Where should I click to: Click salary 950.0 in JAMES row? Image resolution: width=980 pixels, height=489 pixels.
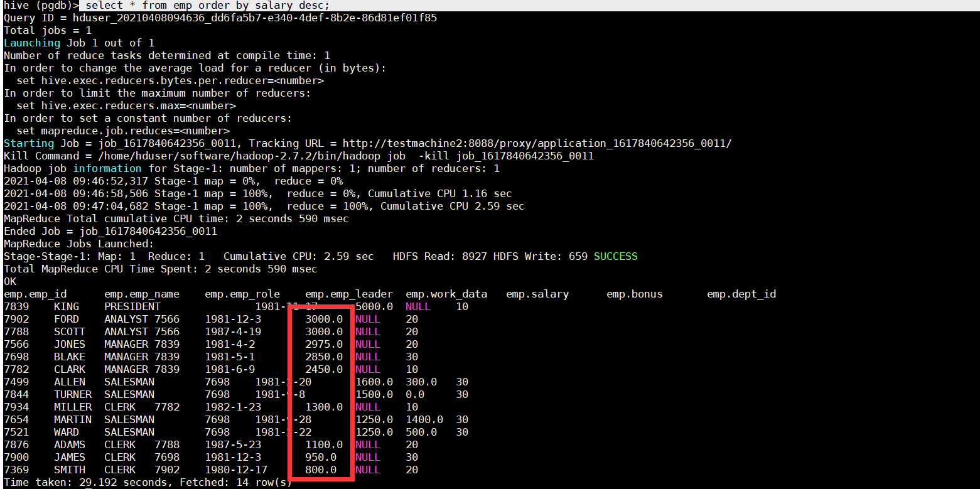[x=321, y=457]
